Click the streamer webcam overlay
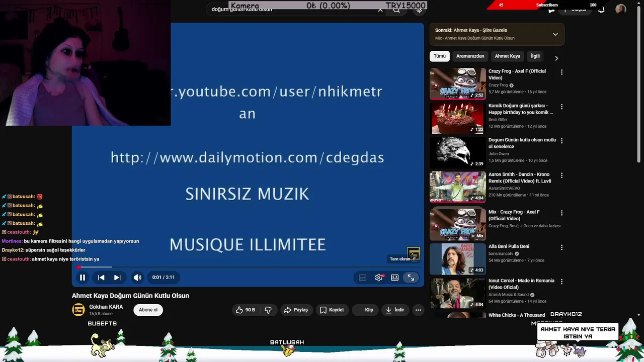 pyautogui.click(x=85, y=63)
